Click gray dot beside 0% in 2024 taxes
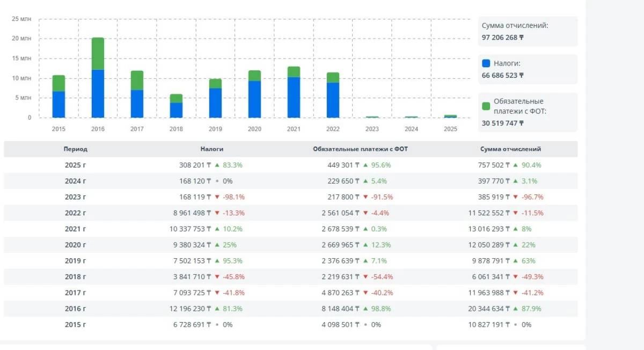 (x=217, y=181)
